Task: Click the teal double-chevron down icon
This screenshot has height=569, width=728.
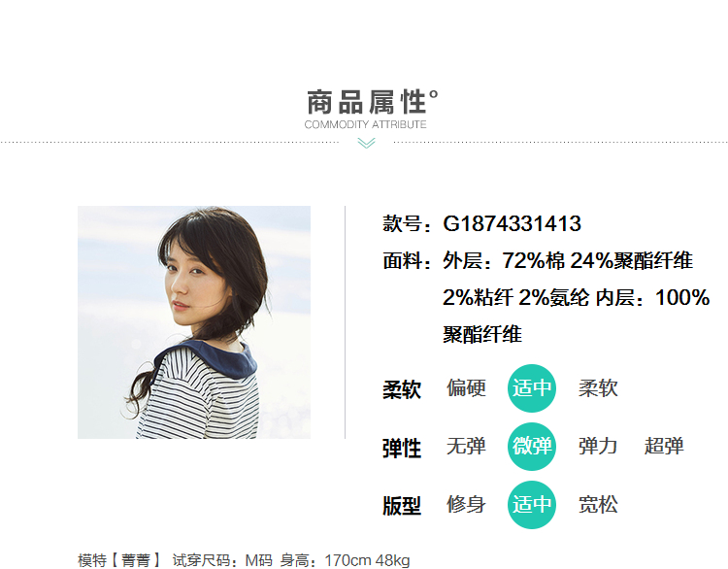Action: point(366,143)
